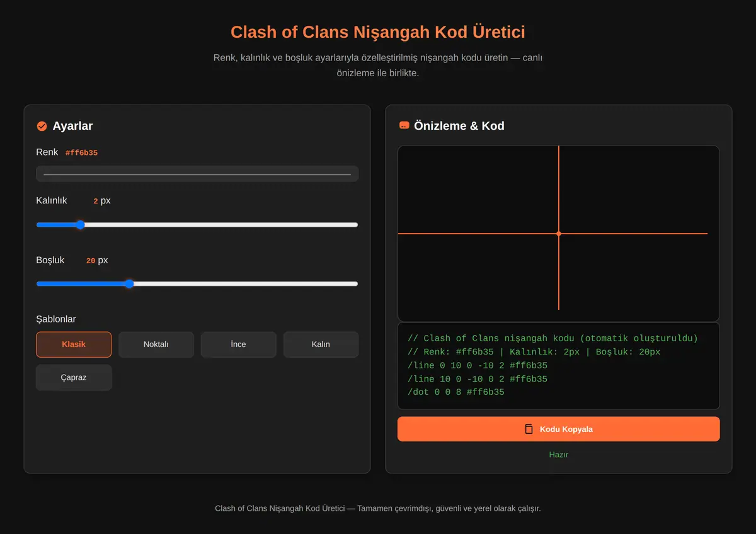Click the Boşluk slider handle
The width and height of the screenshot is (756, 534).
(129, 284)
